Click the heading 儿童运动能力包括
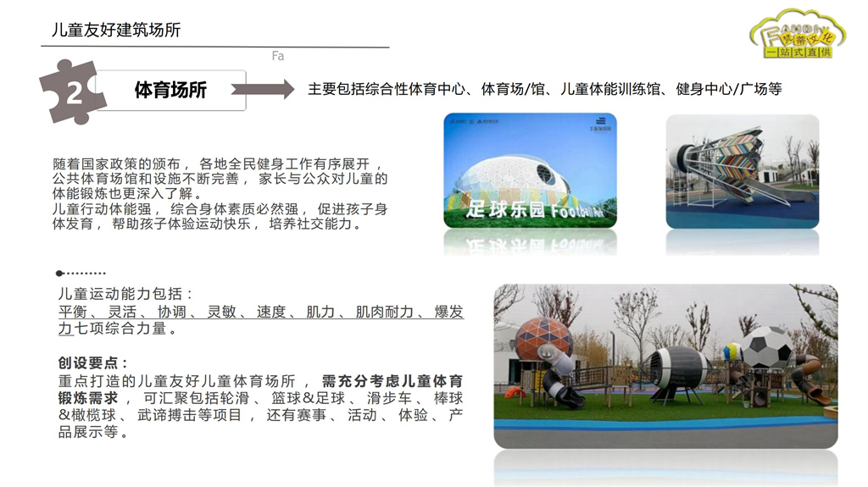Image resolution: width=868 pixels, height=487 pixels. (126, 294)
